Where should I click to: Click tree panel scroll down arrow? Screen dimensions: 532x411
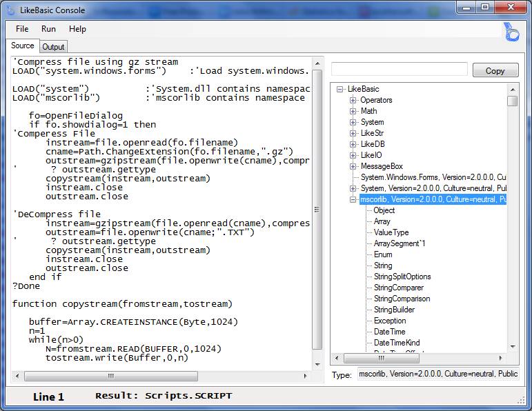click(x=513, y=347)
